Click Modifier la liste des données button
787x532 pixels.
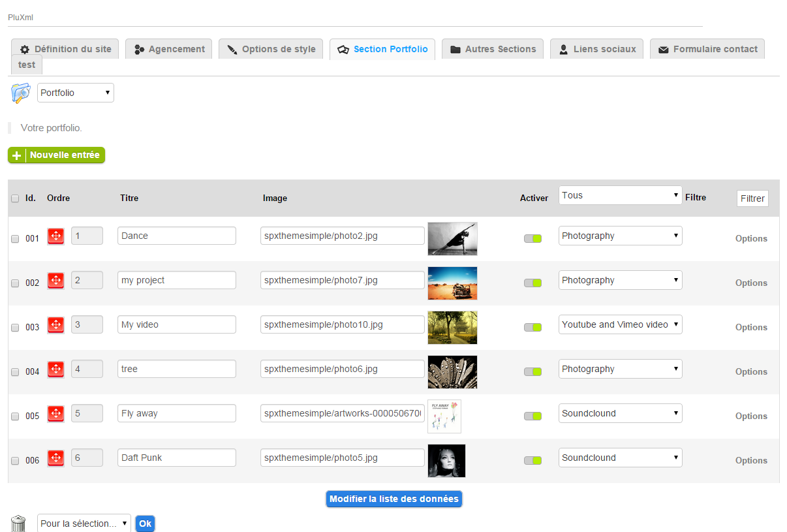point(393,499)
